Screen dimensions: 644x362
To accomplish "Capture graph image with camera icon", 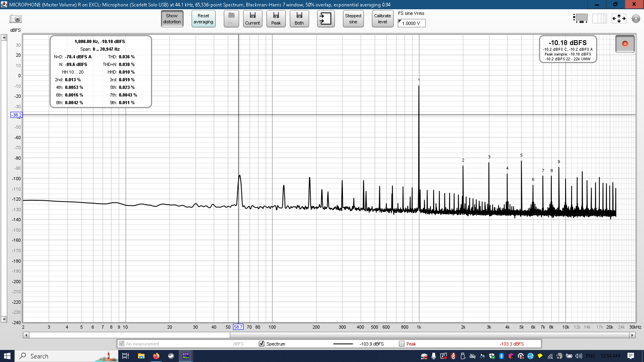I will point(16,19).
